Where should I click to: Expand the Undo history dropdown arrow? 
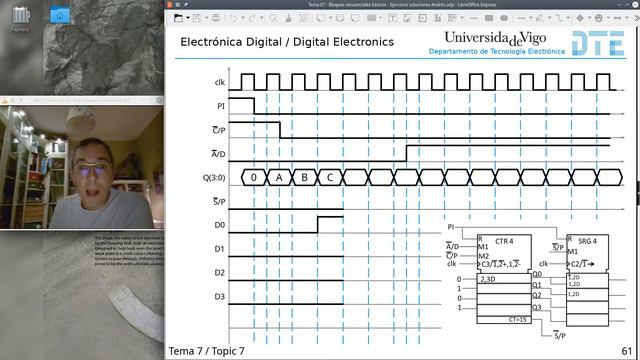(x=243, y=18)
